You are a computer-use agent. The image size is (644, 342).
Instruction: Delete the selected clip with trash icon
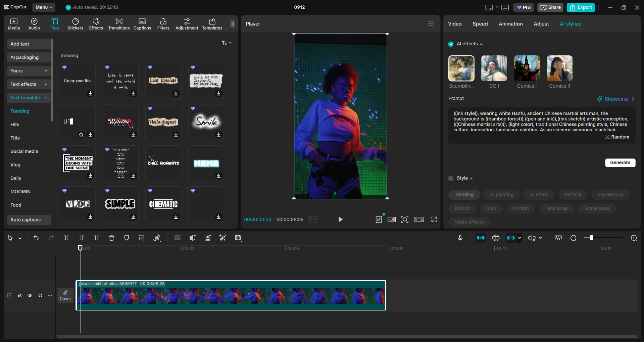pos(111,238)
